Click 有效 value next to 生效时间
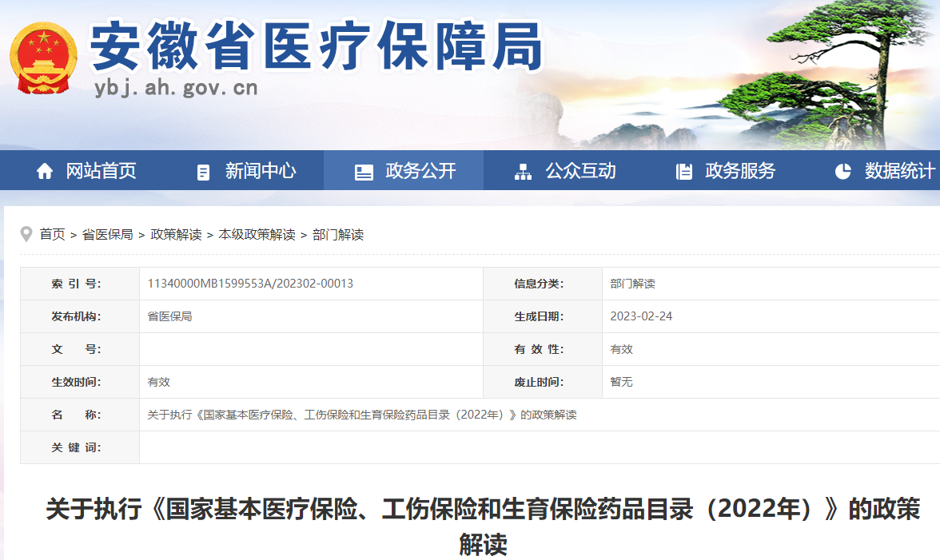 click(x=158, y=382)
